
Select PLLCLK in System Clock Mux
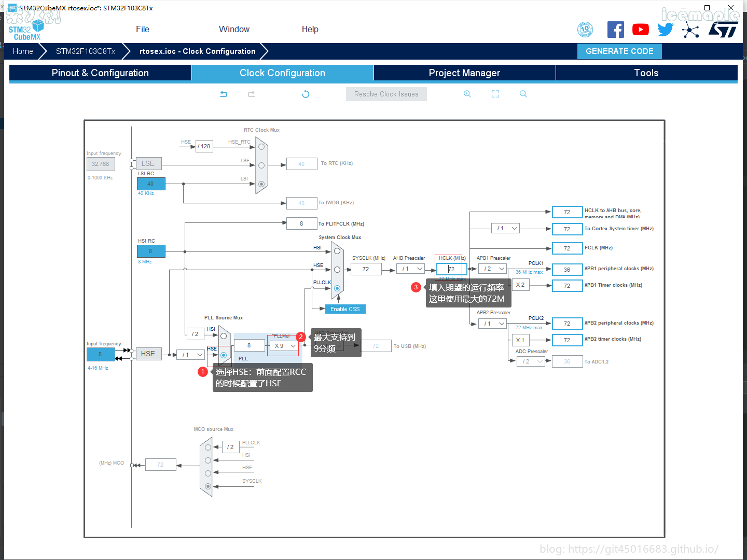[337, 288]
